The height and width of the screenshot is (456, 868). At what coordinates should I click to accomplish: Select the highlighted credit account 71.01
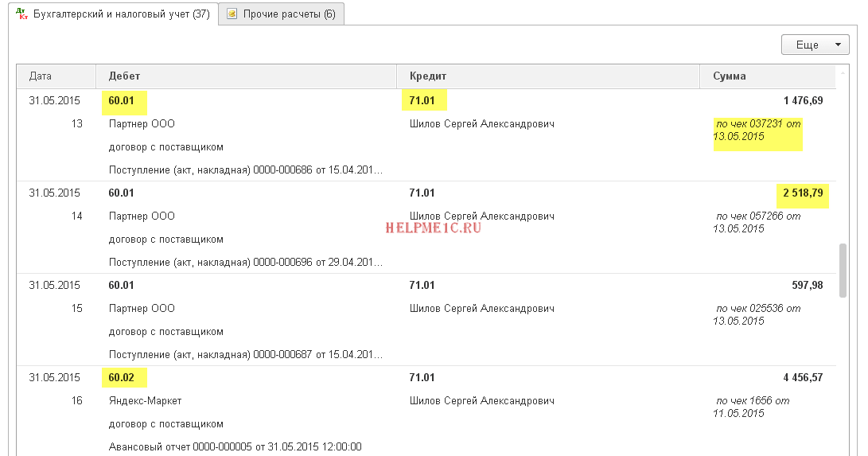tap(422, 100)
